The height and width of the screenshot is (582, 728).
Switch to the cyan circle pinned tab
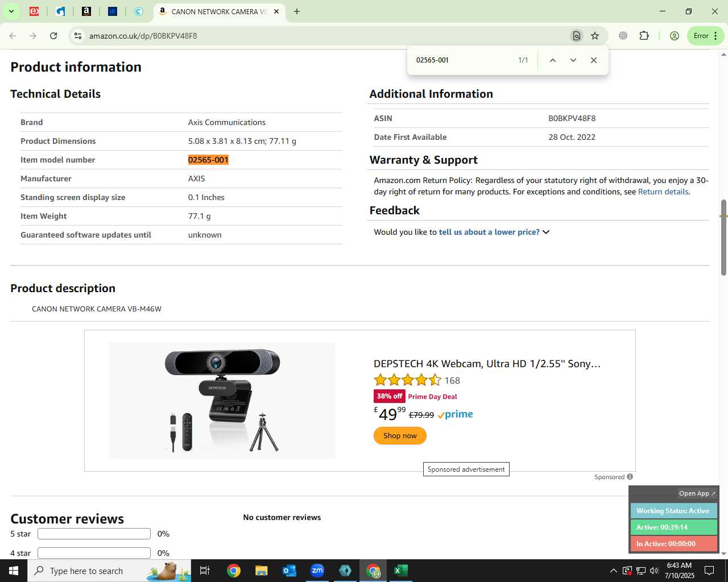pyautogui.click(x=139, y=11)
